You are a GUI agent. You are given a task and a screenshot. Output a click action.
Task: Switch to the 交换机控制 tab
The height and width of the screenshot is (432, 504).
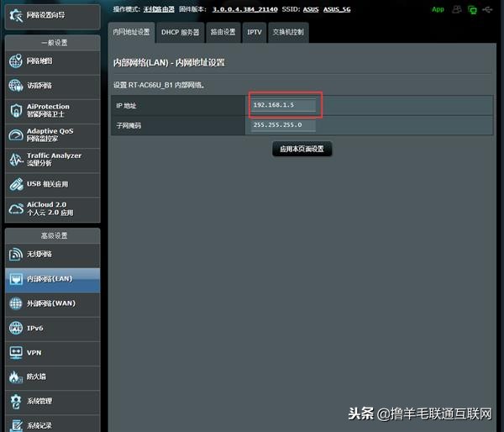point(288,32)
